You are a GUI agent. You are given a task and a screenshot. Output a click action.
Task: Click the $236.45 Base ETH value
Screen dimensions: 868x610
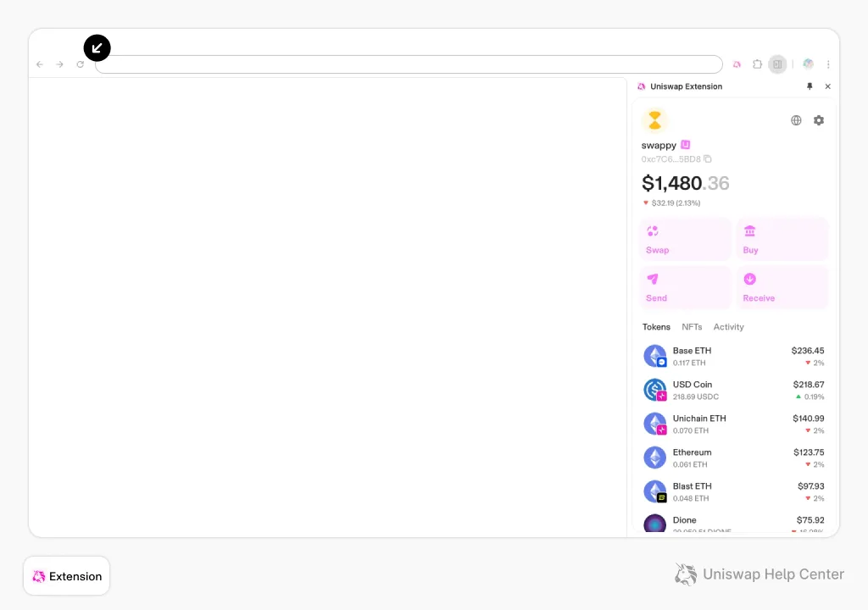click(808, 351)
